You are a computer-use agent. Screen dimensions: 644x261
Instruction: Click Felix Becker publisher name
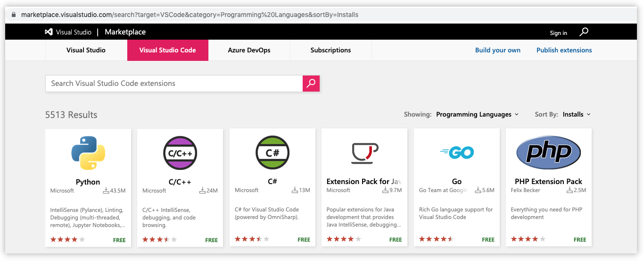pyautogui.click(x=526, y=190)
